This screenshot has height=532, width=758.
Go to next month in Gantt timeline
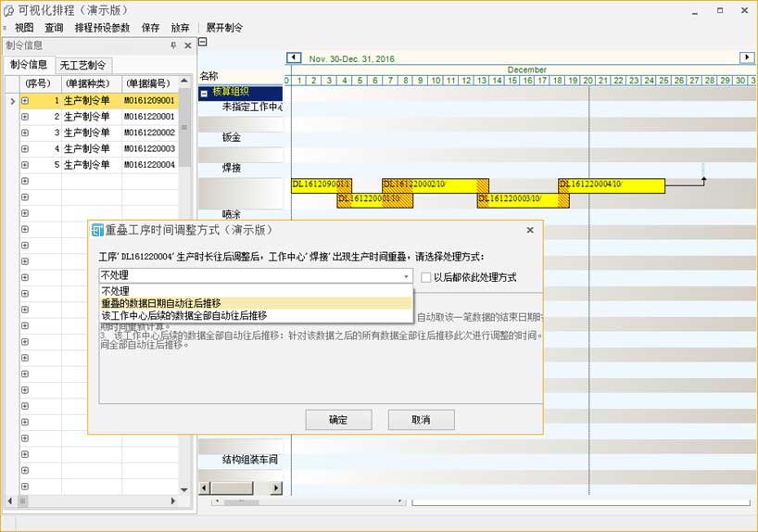point(747,57)
